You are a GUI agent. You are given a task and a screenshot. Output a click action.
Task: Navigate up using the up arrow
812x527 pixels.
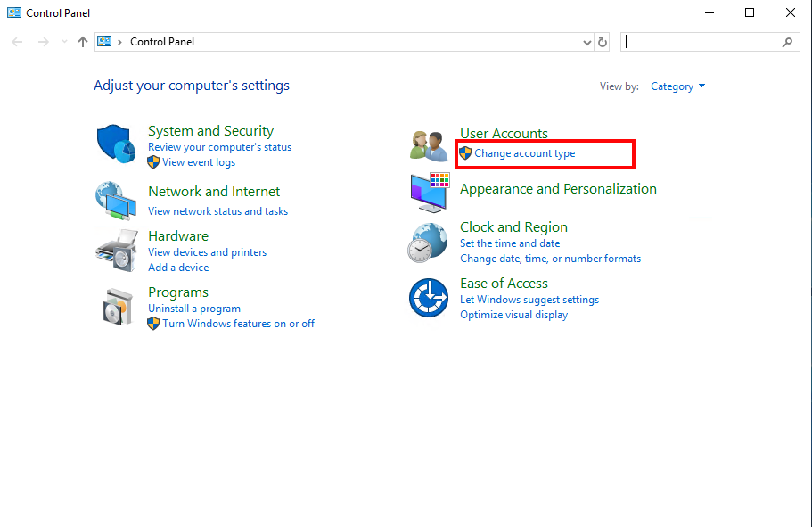[82, 41]
